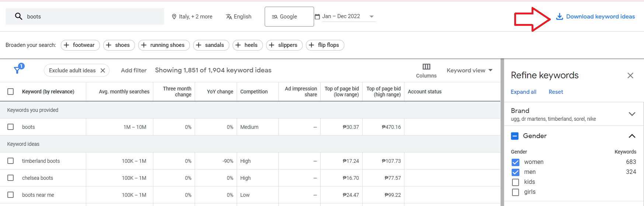
Task: Uncheck the women gender filter
Action: 515,162
